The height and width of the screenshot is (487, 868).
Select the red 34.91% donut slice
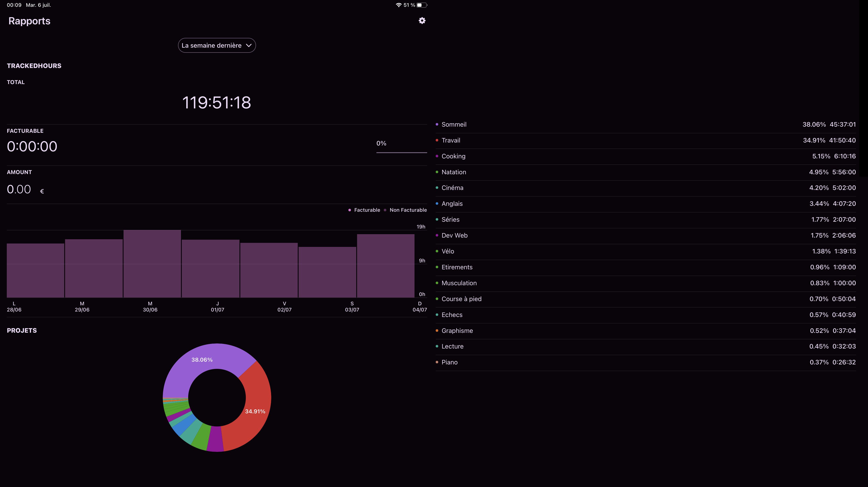click(255, 411)
